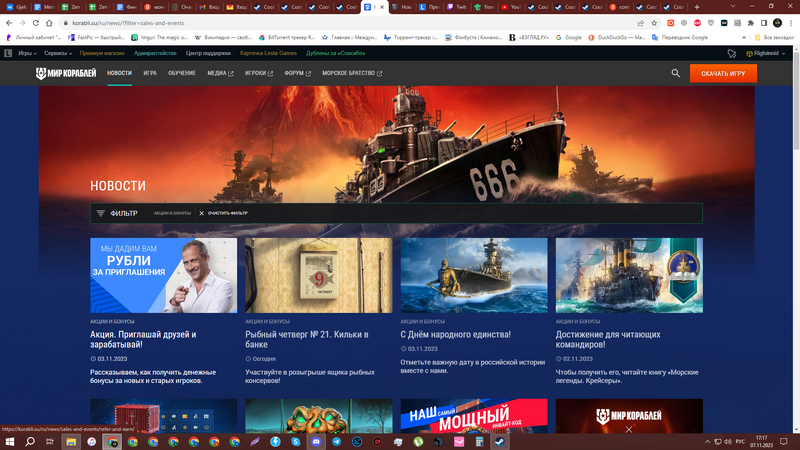Image resolution: width=800 pixels, height=450 pixels.
Task: Open the Переводчик Google bookmark
Action: click(680, 37)
